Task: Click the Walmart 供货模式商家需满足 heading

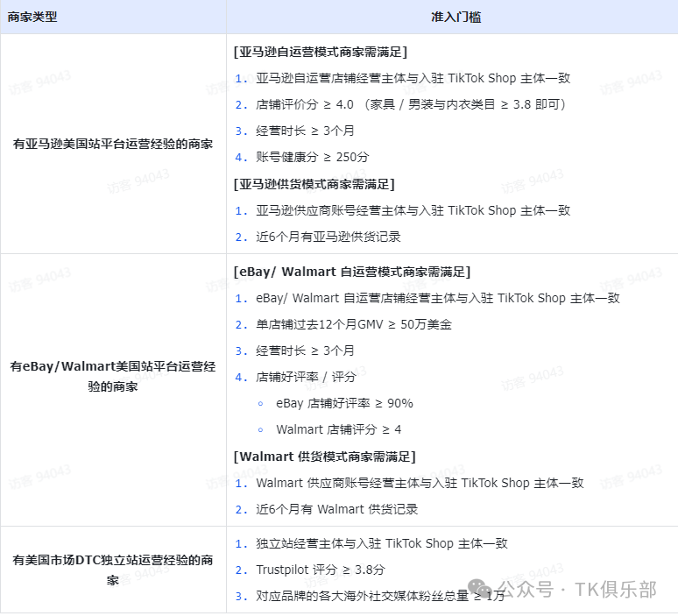Action: click(x=325, y=457)
